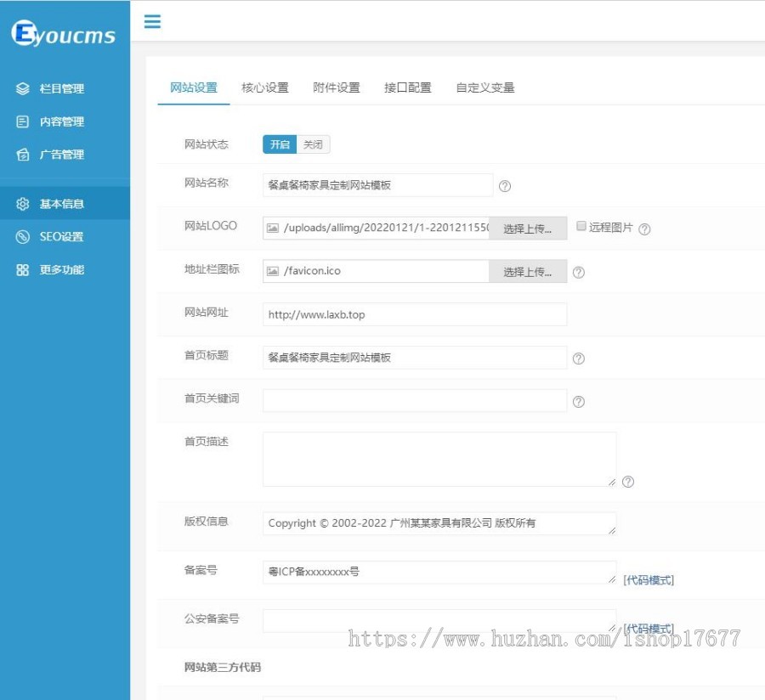
Task: Focus the 版权信息 textarea
Action: (439, 523)
